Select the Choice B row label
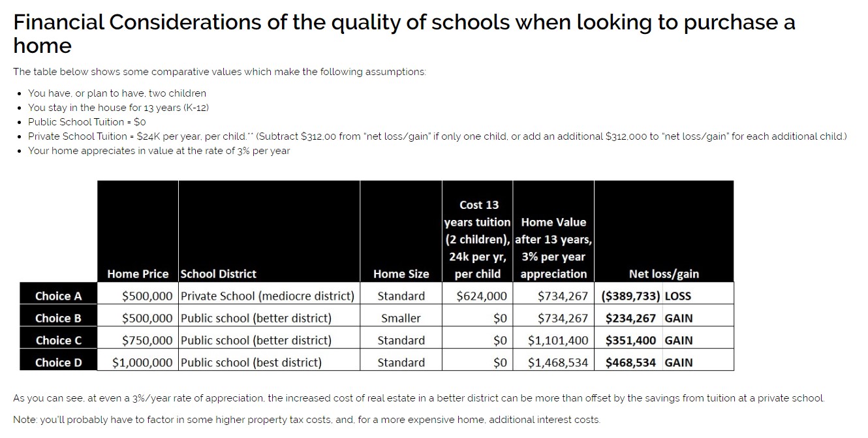Screen dimensions: 868x438 59,318
